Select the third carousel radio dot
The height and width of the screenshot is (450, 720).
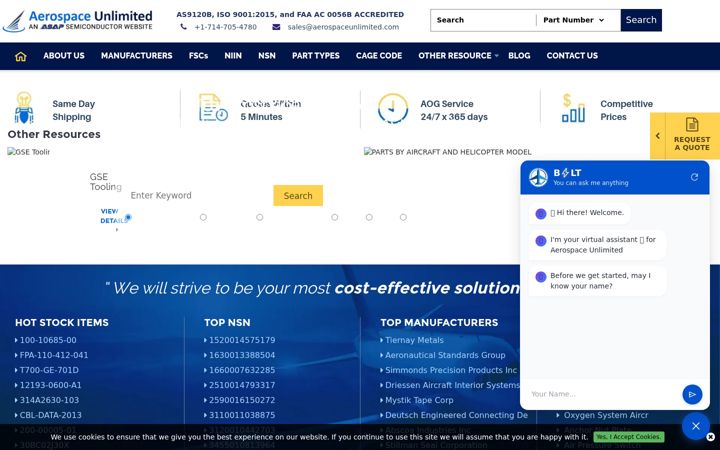pos(260,217)
